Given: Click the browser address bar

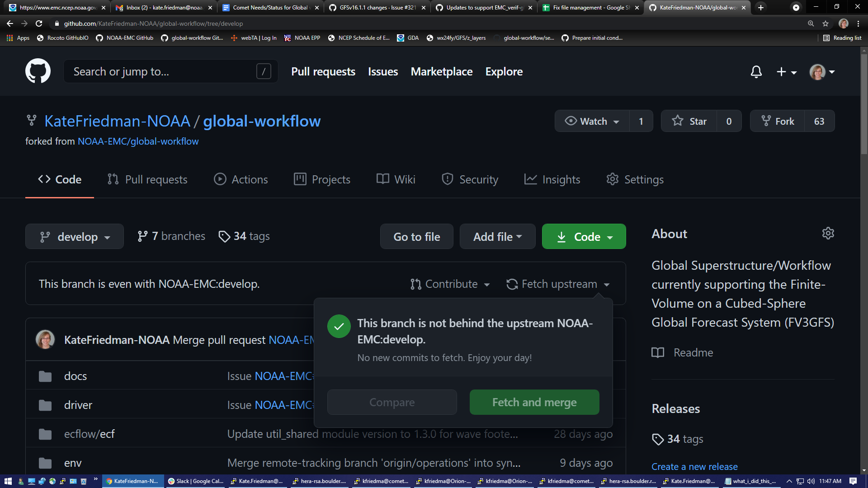Looking at the screenshot, I should pyautogui.click(x=425, y=23).
